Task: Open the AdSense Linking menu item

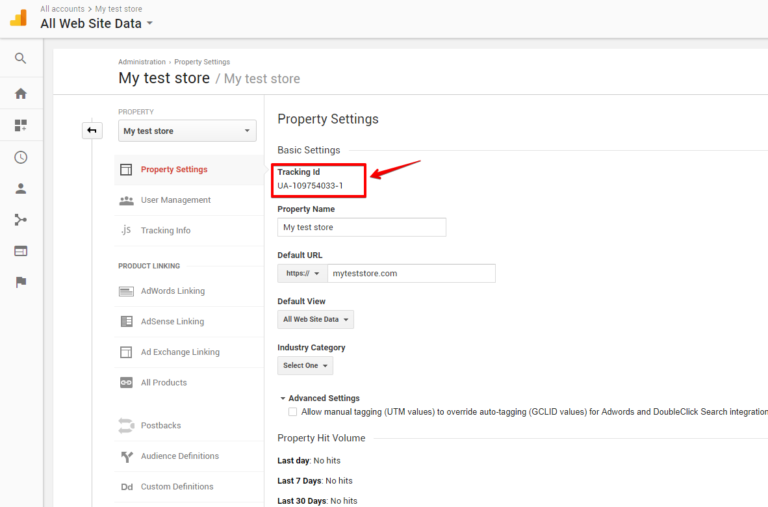Action: pos(189,321)
